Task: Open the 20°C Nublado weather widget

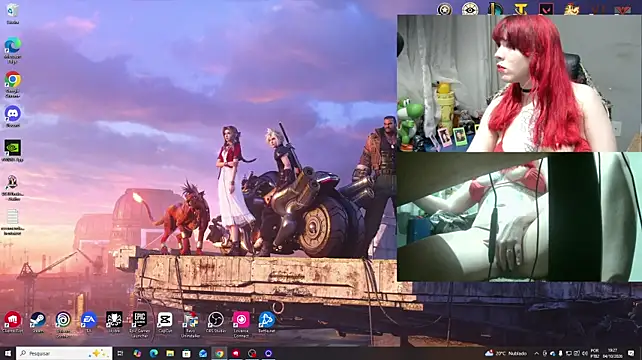Action: click(506, 353)
